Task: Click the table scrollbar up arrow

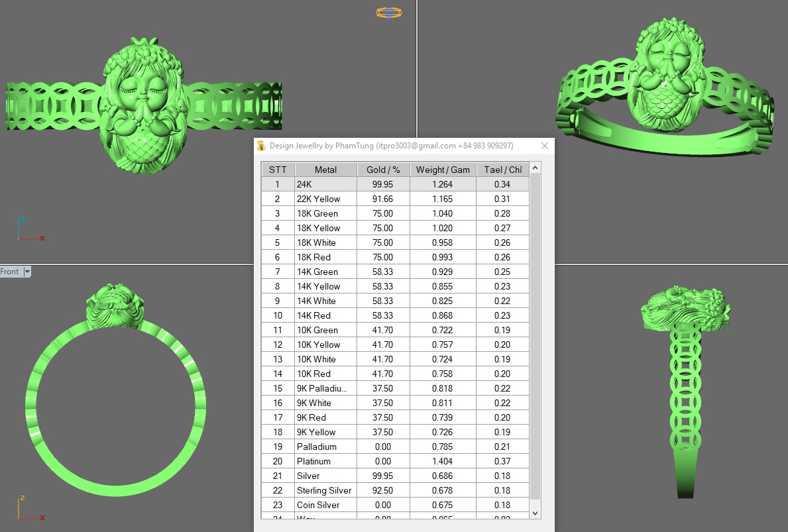Action: click(535, 168)
